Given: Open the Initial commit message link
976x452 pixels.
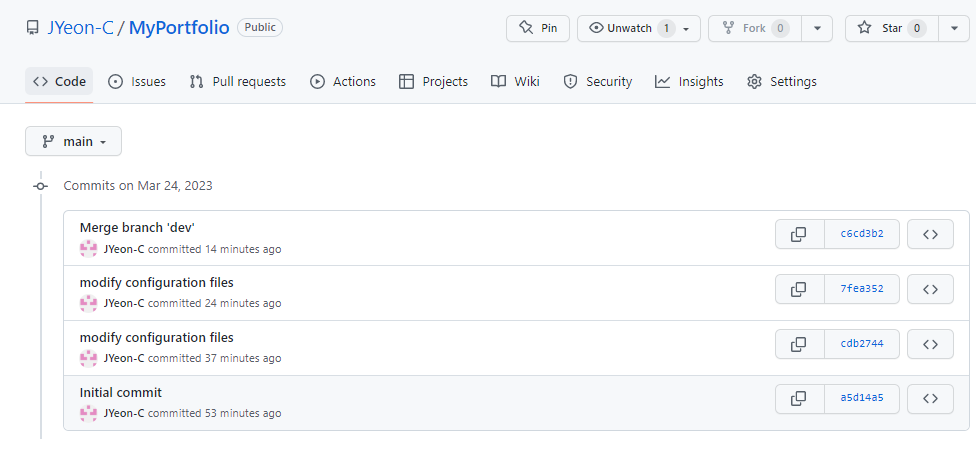Looking at the screenshot, I should (x=121, y=392).
